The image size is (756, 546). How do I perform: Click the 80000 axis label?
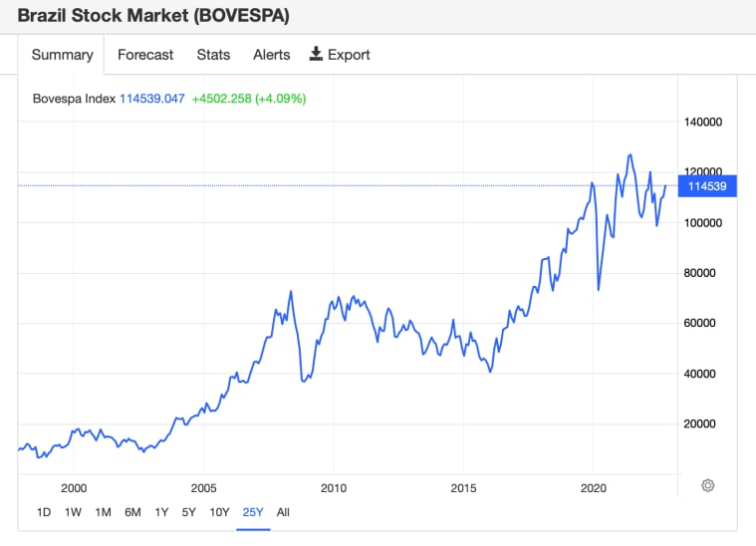[x=699, y=273]
